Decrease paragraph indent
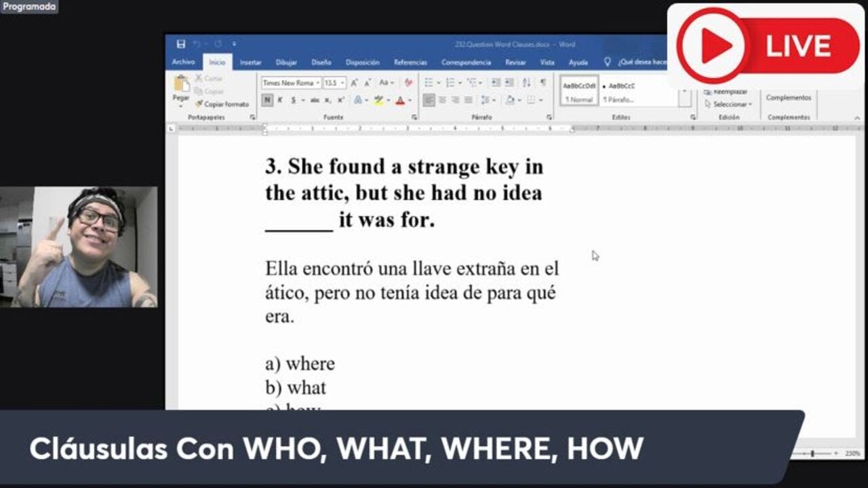 (x=496, y=83)
